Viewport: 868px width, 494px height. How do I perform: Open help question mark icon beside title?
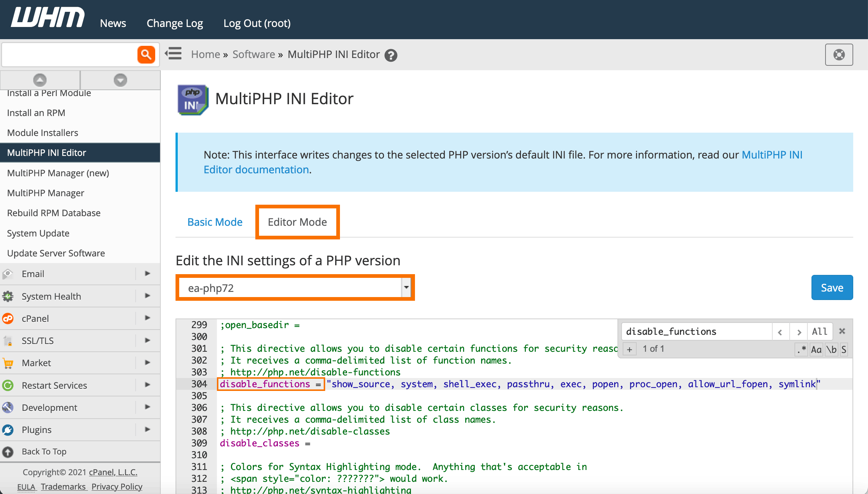[x=391, y=55]
